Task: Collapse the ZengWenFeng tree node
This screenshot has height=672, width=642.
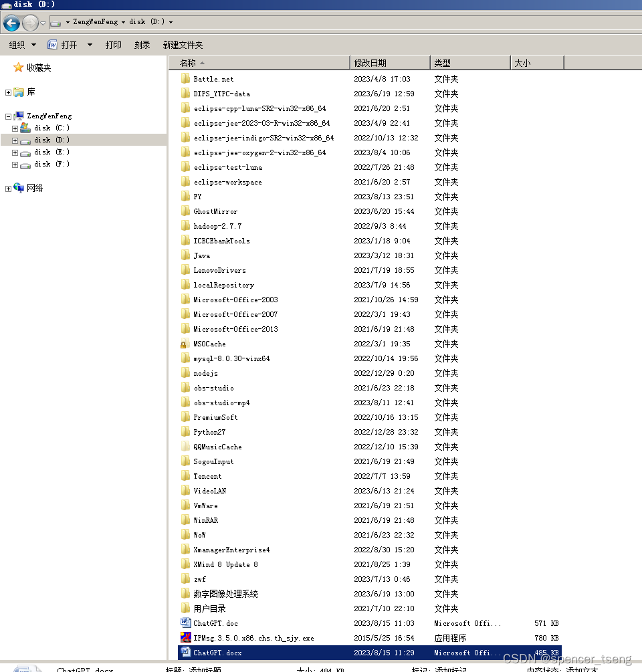Action: click(7, 115)
